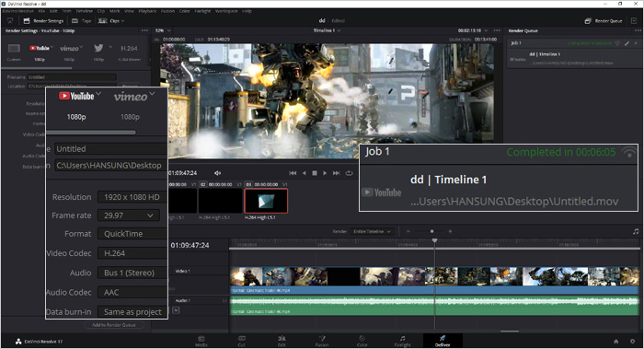
Task: Open the Help menu
Action: tap(247, 11)
